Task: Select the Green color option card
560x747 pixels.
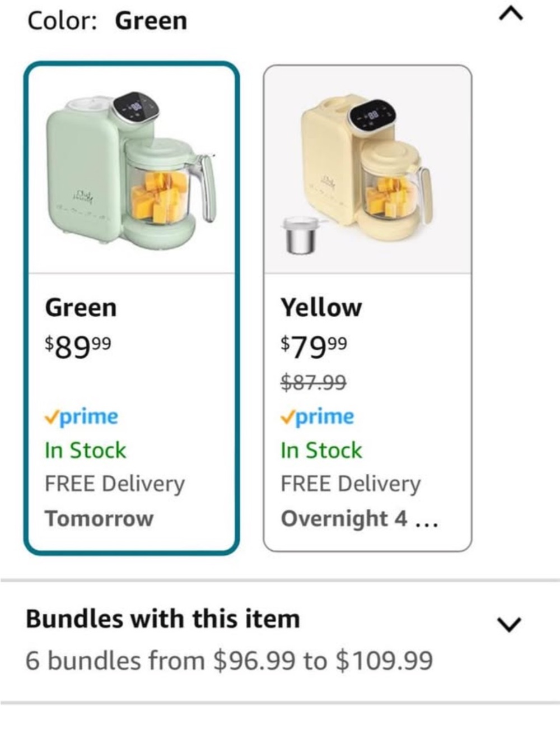Action: point(132,308)
